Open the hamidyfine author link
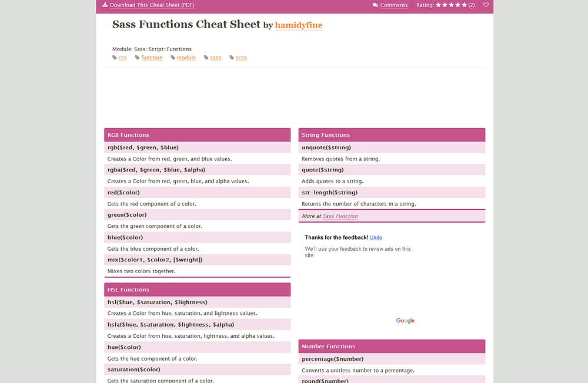 point(299,25)
